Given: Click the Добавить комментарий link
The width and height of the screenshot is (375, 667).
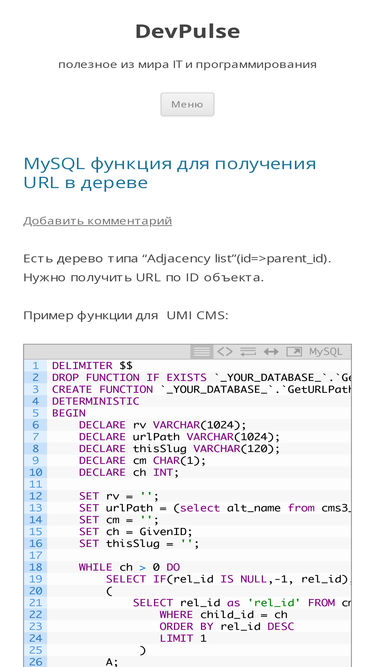Looking at the screenshot, I should 97,221.
